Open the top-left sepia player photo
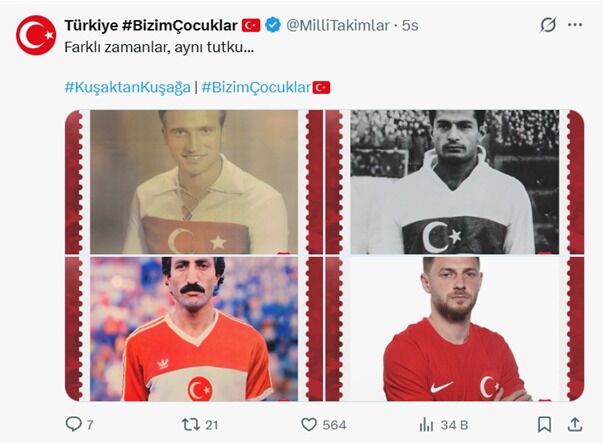Screen dimensions: 605x443 point(194,182)
